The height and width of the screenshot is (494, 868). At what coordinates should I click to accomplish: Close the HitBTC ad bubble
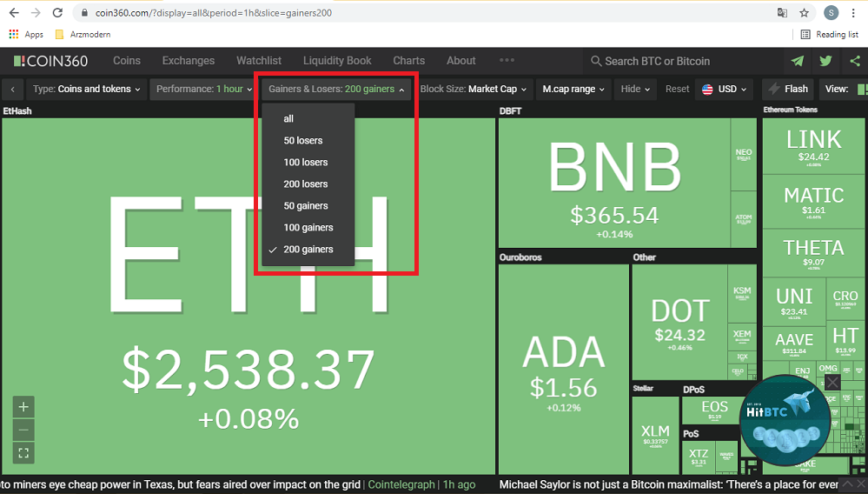[832, 382]
